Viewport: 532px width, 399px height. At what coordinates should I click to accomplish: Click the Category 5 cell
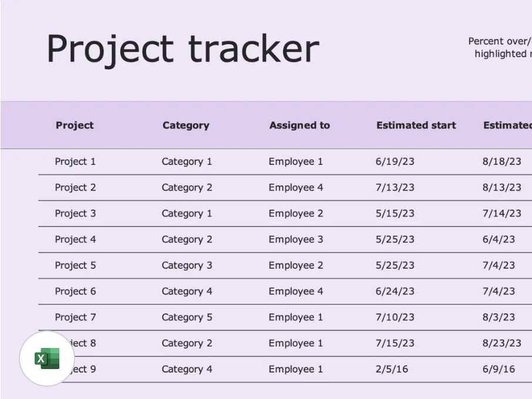click(187, 317)
